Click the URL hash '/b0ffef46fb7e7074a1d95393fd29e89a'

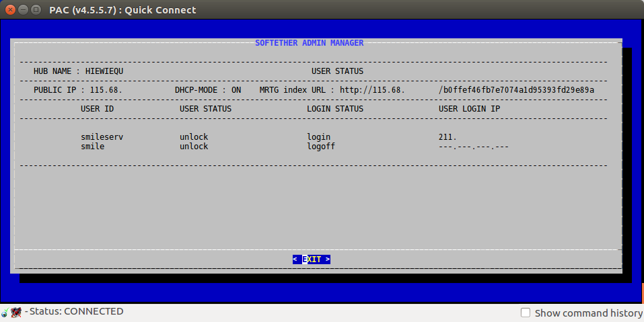tap(516, 90)
